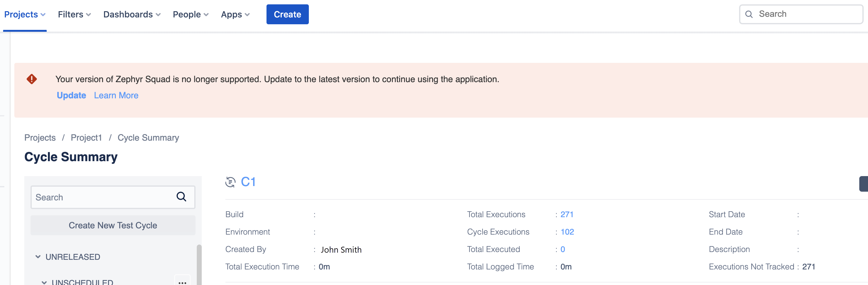Collapse the UNSCHEDULED tree node

coord(44,282)
